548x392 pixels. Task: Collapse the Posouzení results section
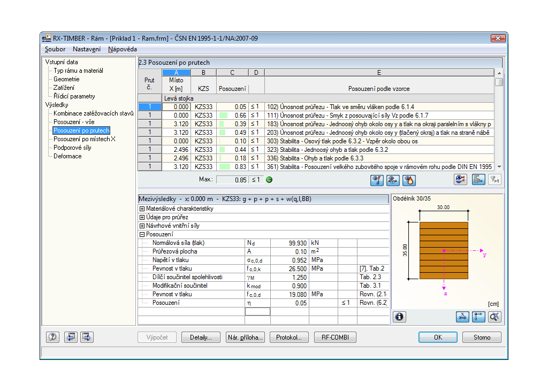[142, 234]
